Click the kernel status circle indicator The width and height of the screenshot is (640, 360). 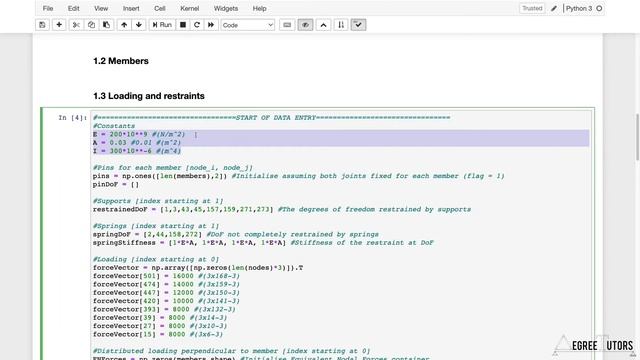[x=599, y=8]
